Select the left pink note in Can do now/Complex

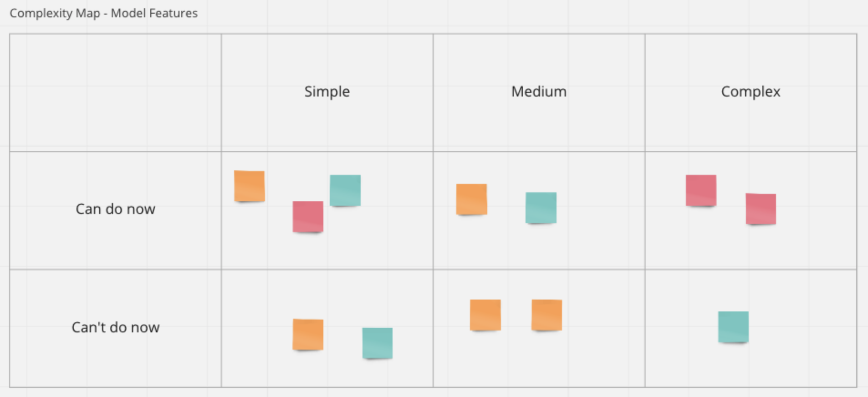coord(701,190)
